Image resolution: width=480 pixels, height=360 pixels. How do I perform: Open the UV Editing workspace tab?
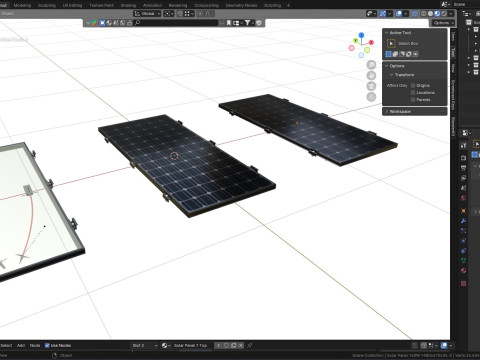tap(72, 5)
